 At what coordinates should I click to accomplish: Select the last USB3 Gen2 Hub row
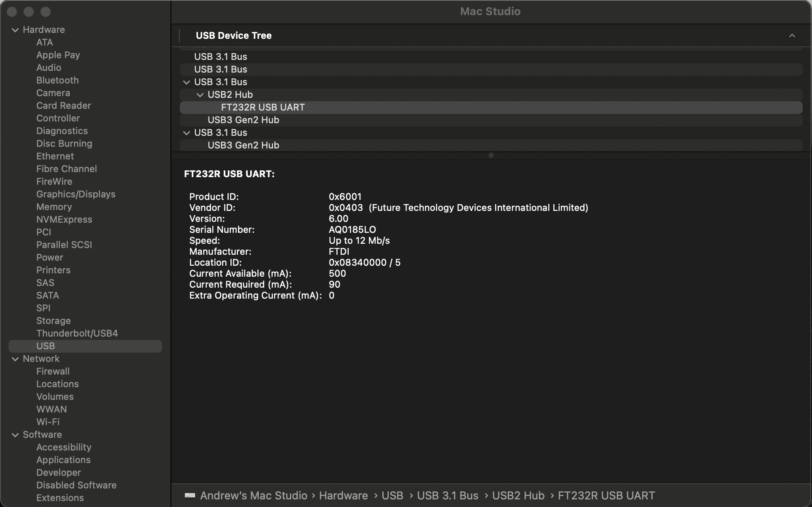[x=243, y=146]
